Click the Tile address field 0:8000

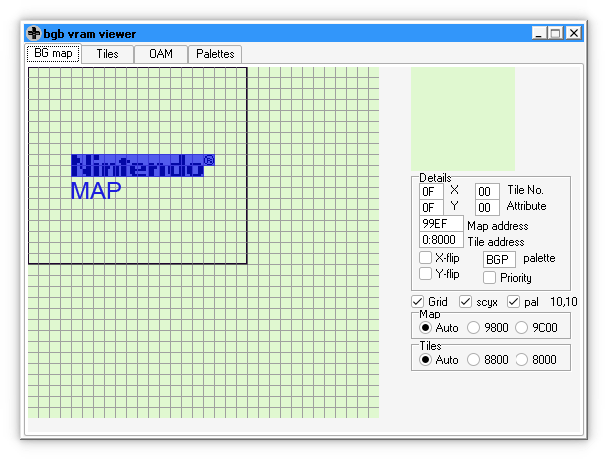pyautogui.click(x=441, y=240)
